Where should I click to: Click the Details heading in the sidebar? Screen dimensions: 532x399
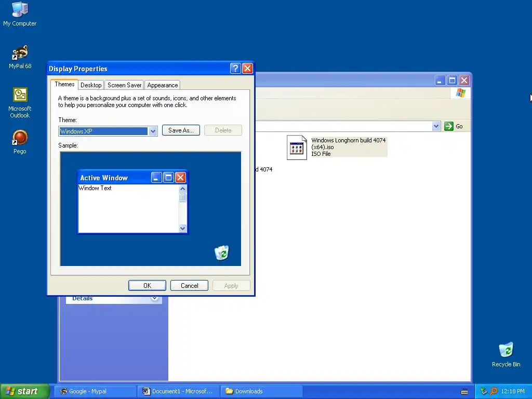[83, 298]
